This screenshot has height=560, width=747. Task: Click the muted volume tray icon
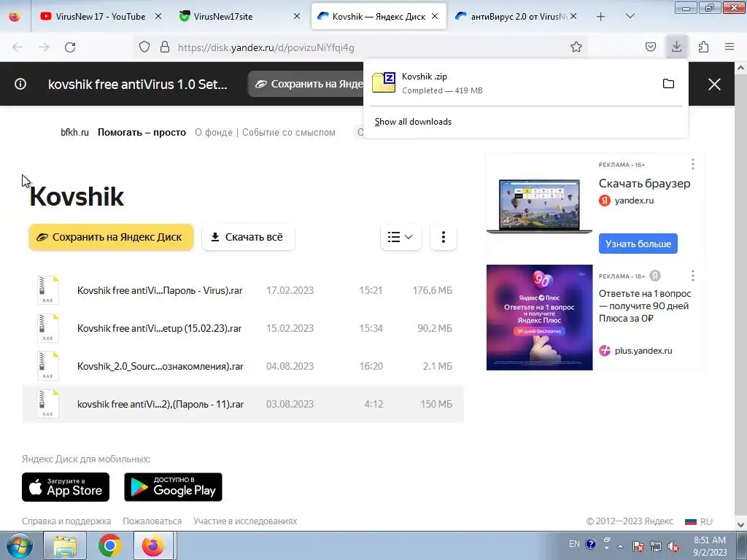(673, 546)
